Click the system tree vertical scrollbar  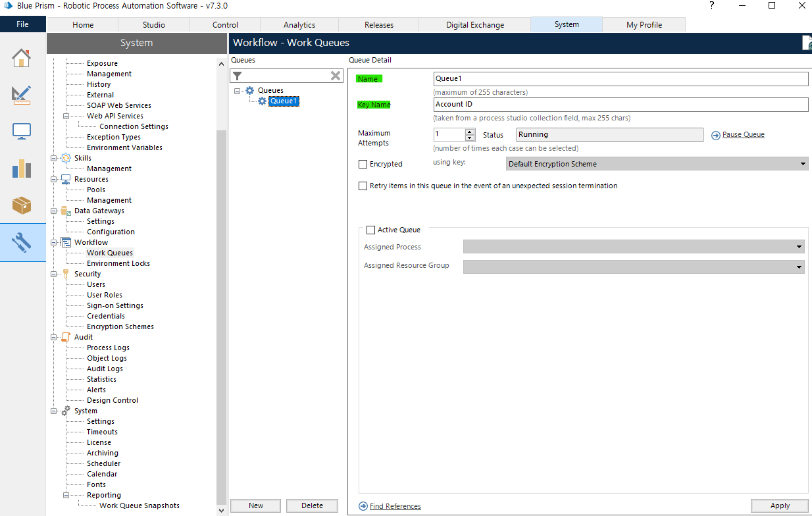221,316
